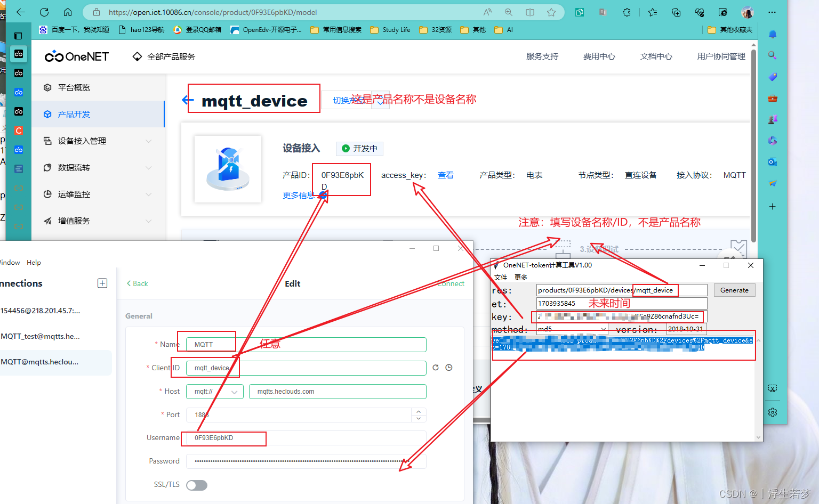
Task: Click the OneNET logo
Action: pos(77,56)
